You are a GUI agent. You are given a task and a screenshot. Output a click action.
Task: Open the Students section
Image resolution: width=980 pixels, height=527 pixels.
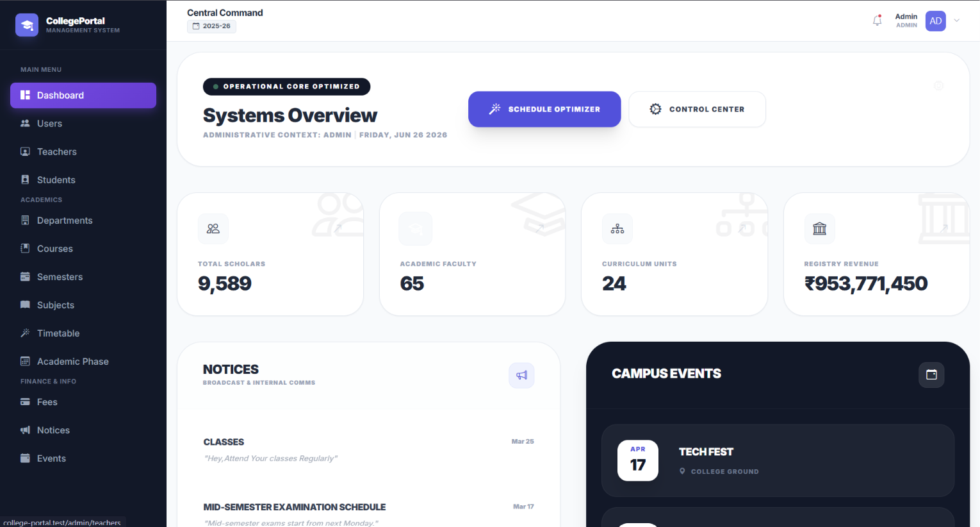click(83, 180)
